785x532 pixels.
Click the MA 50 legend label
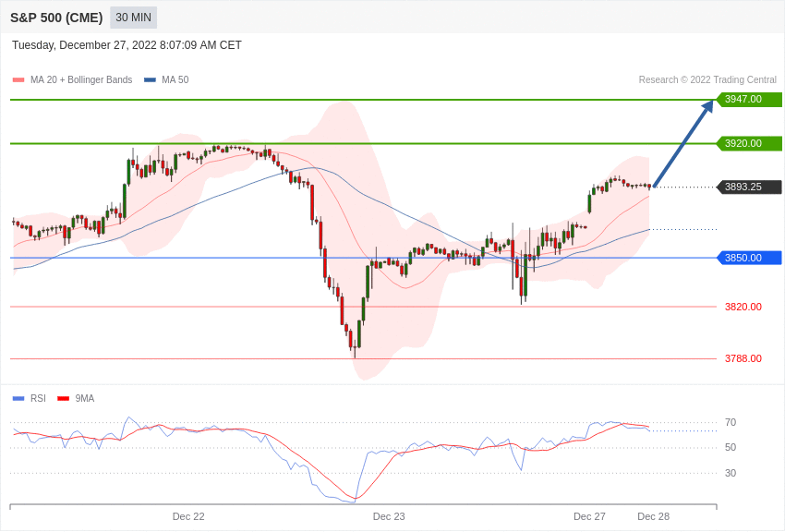[x=175, y=80]
